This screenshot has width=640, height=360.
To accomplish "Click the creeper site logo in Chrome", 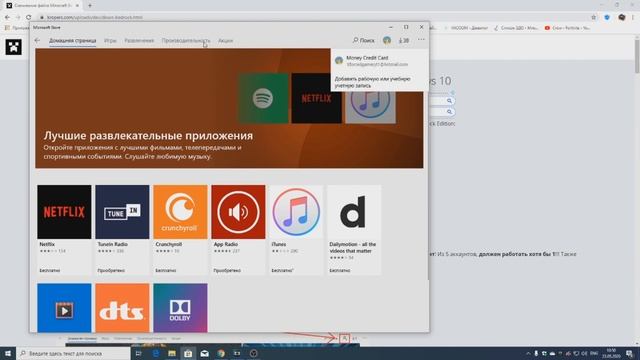I will point(13,47).
